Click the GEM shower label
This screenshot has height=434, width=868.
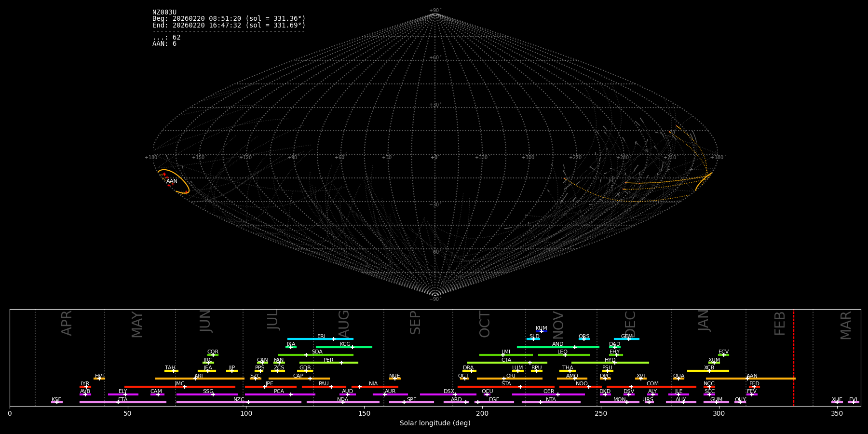point(626,337)
